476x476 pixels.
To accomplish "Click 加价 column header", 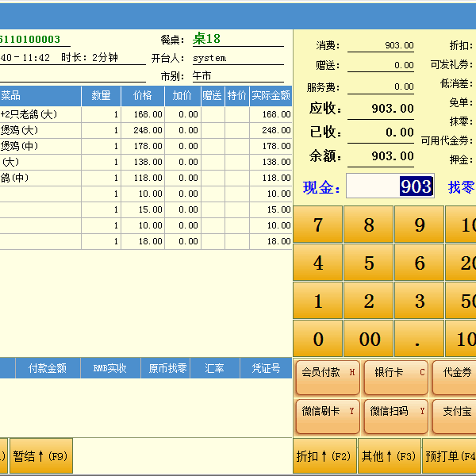I will click(x=182, y=96).
